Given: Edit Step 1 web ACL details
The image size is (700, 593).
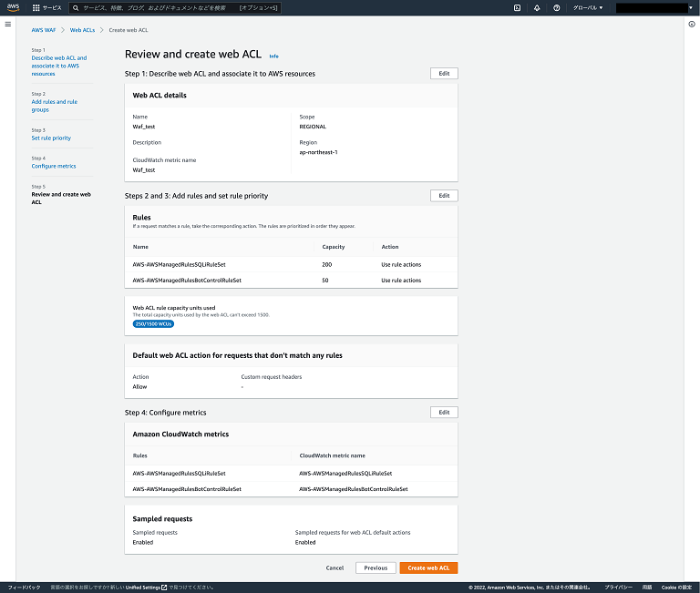Looking at the screenshot, I should click(x=444, y=73).
